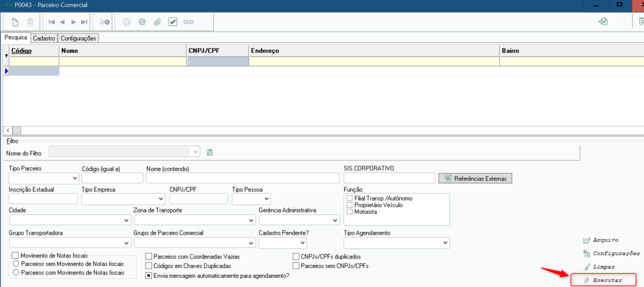Click the Nome column header
644x287 pixels.
coord(123,51)
